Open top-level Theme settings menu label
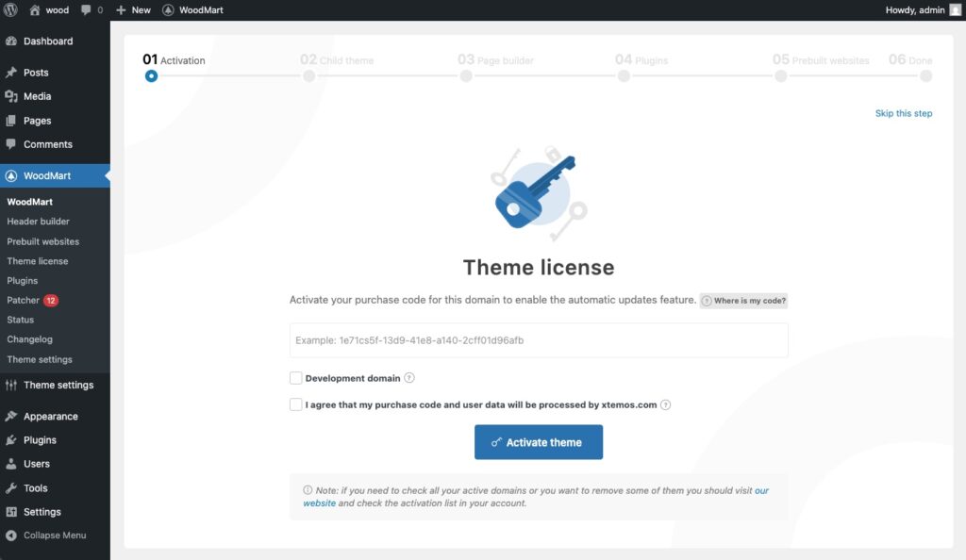Screen dimensions: 966x560 pyautogui.click(x=58, y=385)
